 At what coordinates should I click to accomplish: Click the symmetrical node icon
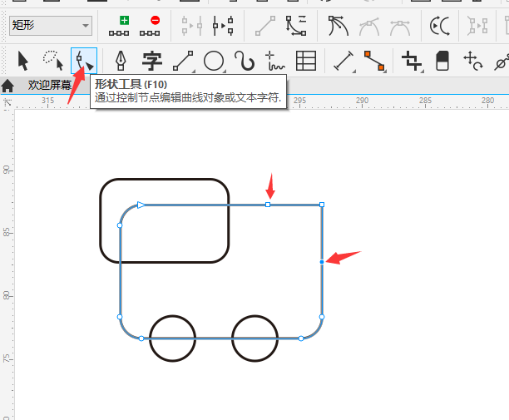pos(400,27)
